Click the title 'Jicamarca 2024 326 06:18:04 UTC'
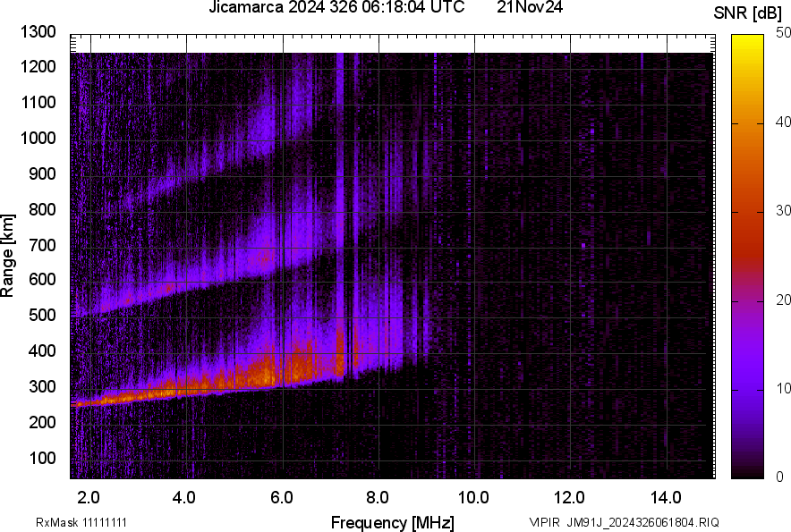Viewport: 791px width, 532px height. pyautogui.click(x=336, y=7)
